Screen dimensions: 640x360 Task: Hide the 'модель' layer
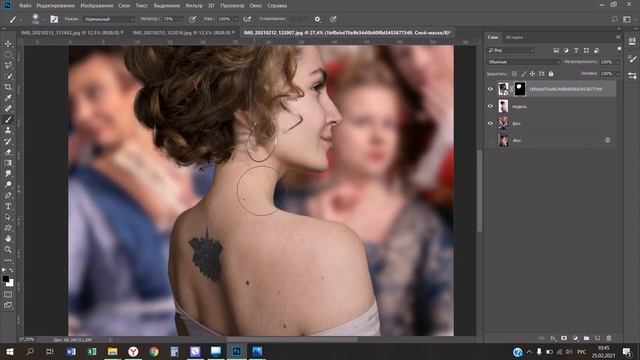tap(490, 106)
